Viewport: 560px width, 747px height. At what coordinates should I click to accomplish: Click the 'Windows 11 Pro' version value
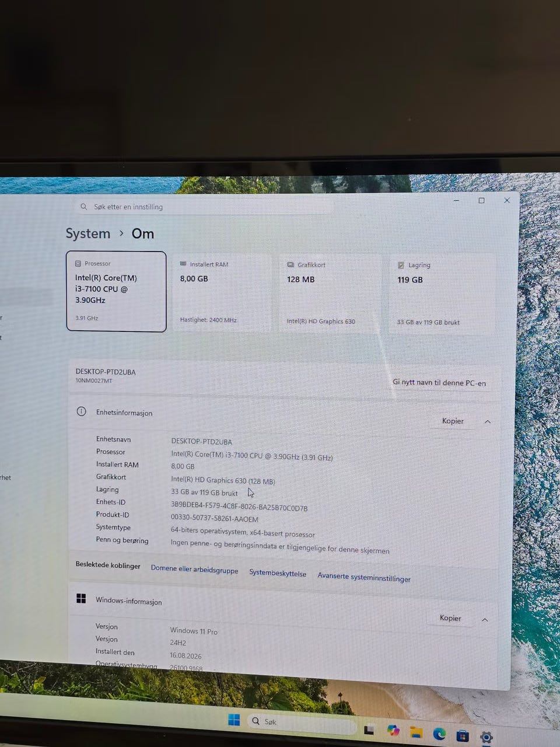pos(194,631)
